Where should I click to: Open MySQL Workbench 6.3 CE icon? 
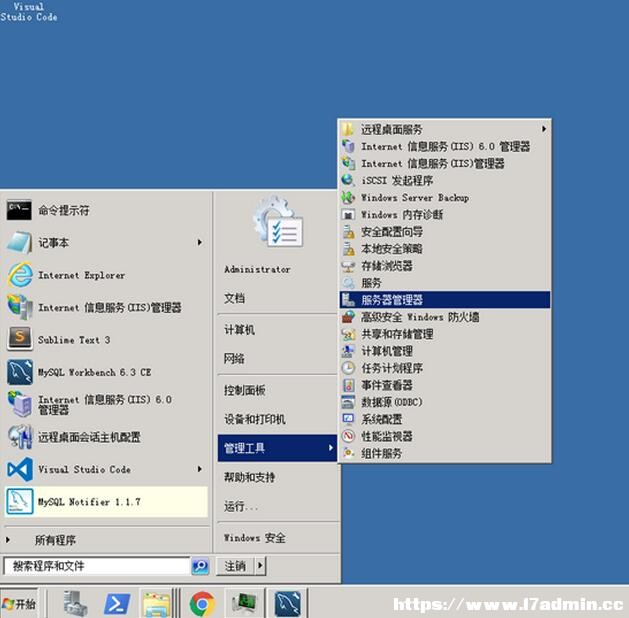(x=20, y=372)
